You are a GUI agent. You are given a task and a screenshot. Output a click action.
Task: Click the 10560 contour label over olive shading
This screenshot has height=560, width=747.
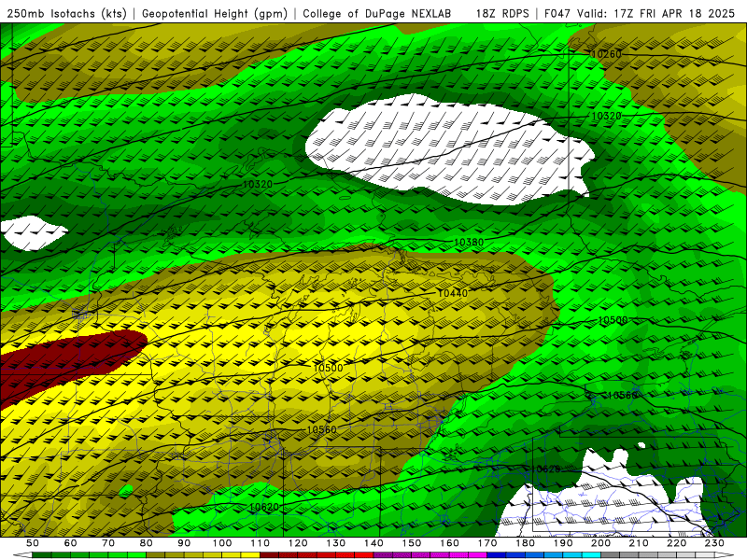[x=321, y=429]
